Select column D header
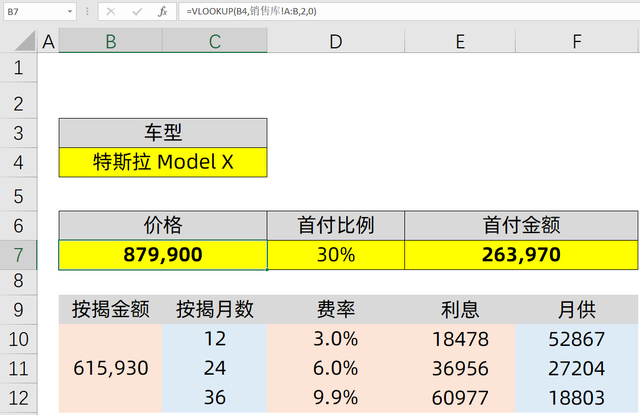 point(336,41)
